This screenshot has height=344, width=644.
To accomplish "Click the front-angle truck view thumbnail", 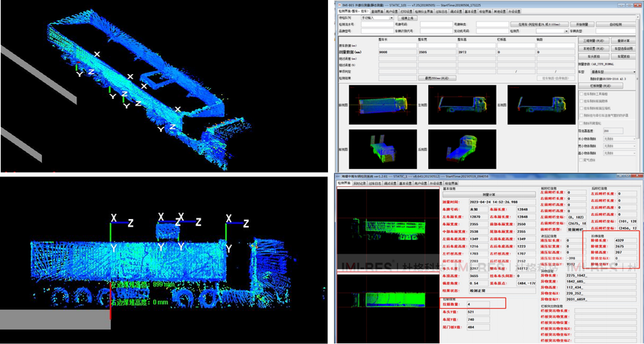I will tap(383, 149).
